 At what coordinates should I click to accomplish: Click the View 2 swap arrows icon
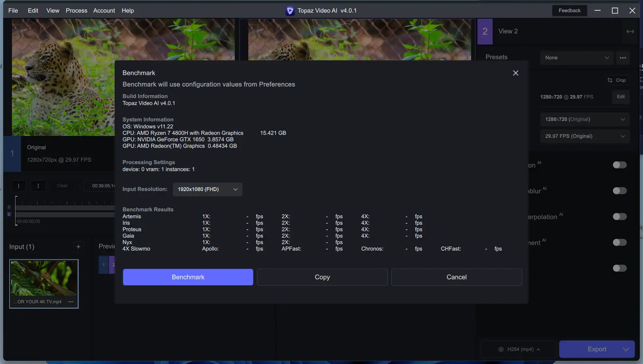pyautogui.click(x=630, y=31)
